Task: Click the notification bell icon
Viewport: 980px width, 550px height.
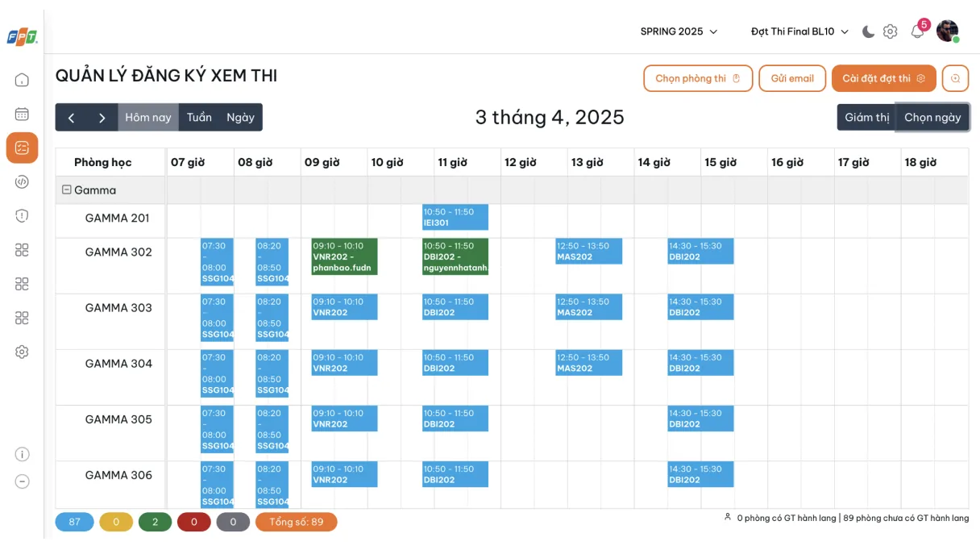Action: (x=917, y=31)
